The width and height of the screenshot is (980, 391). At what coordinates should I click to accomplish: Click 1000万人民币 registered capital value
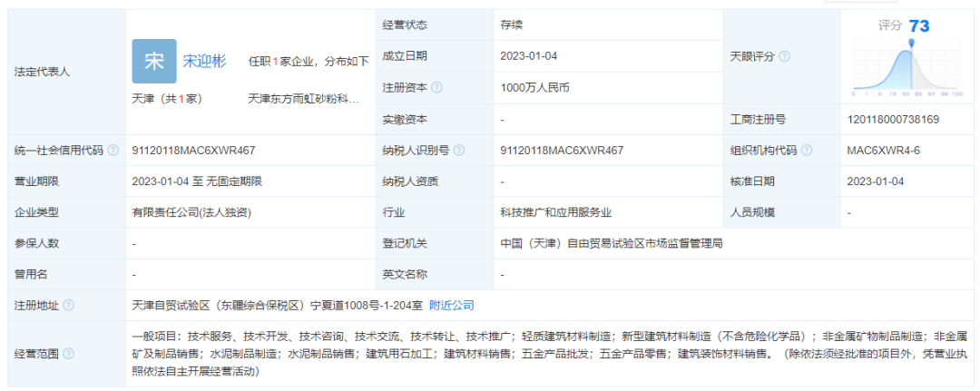click(535, 87)
